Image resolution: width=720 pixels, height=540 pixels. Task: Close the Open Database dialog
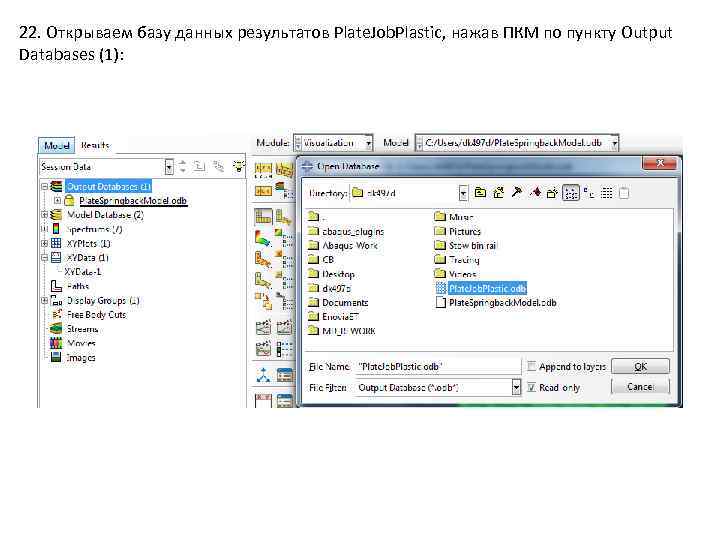click(x=660, y=163)
